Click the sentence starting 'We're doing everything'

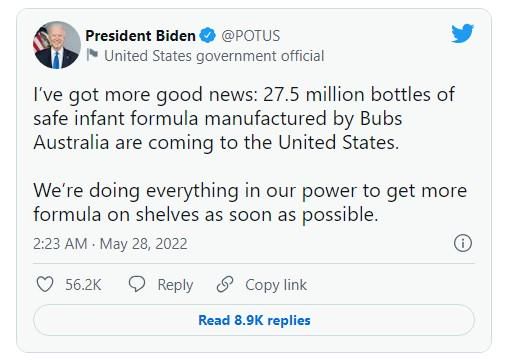pyautogui.click(x=250, y=203)
